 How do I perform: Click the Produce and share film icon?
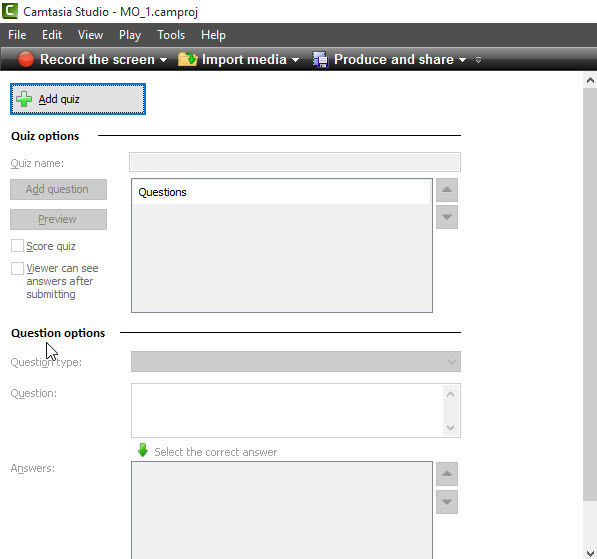click(x=320, y=59)
